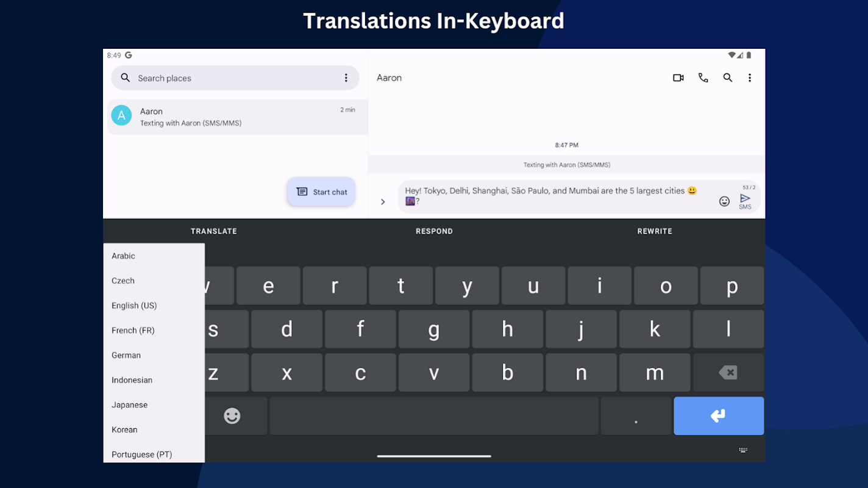Tap the letter i key
868x488 pixels.
(x=600, y=285)
